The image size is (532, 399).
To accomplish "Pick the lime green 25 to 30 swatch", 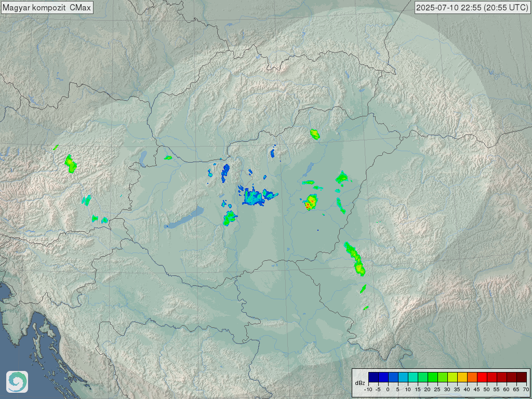I will pyautogui.click(x=443, y=377).
